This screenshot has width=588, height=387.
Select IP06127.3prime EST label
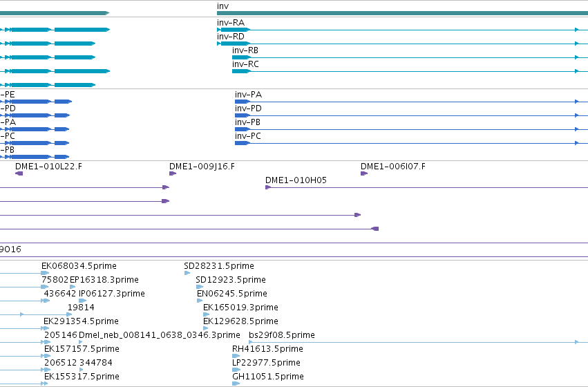tap(112, 294)
